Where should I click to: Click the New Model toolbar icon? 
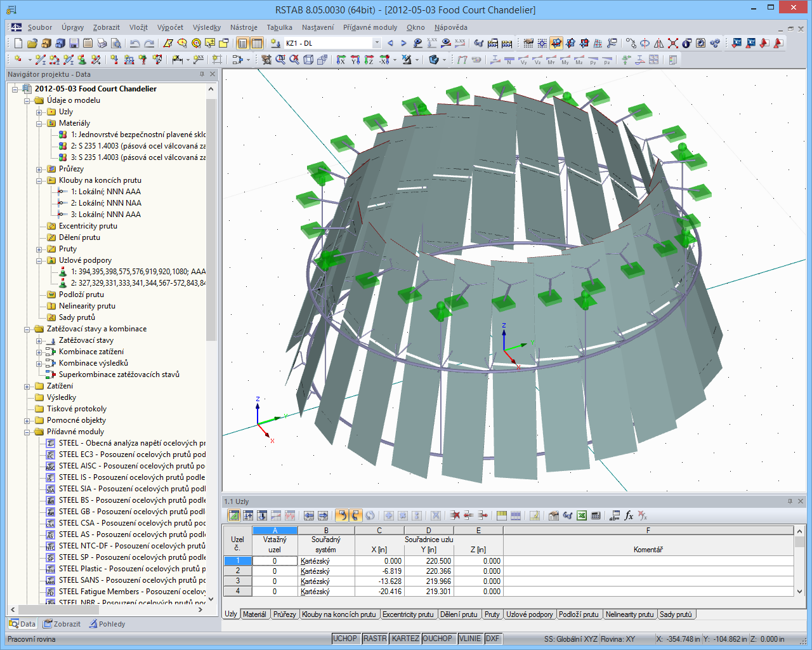click(x=18, y=43)
